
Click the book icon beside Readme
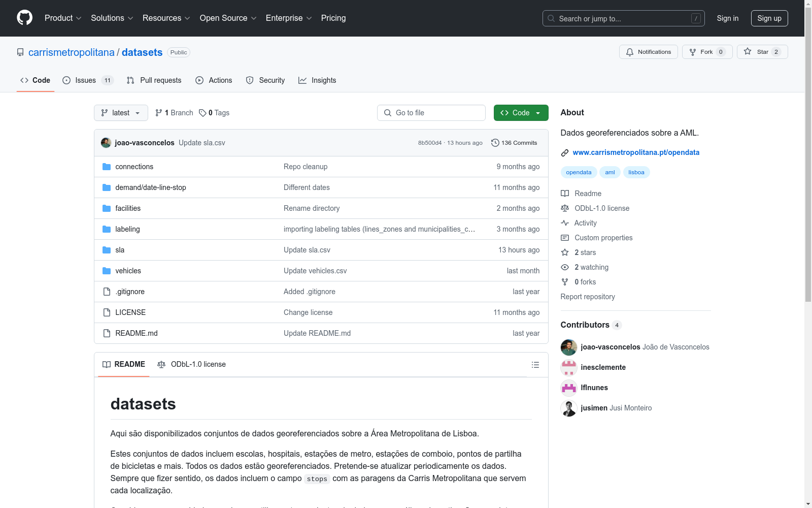coord(565,194)
